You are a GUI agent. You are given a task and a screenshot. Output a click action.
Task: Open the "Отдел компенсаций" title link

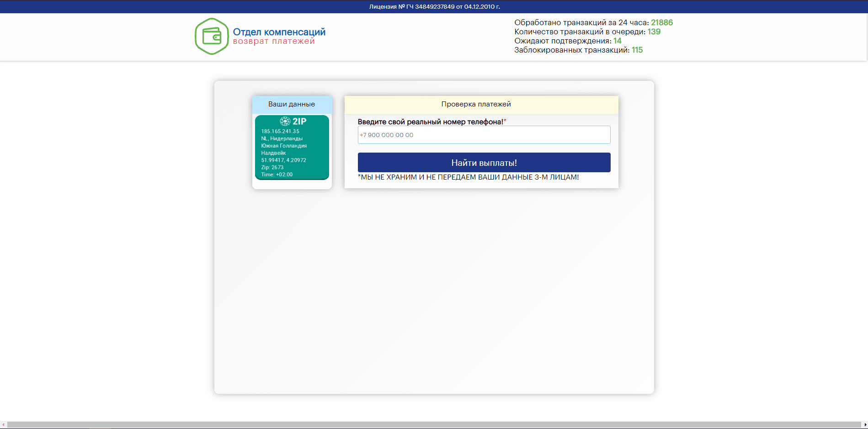(279, 32)
